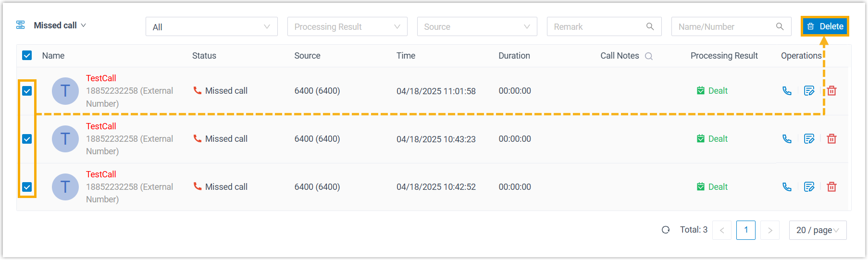Click the red trash icon for the 10:42:52 call
The height and width of the screenshot is (260, 868).
[831, 187]
